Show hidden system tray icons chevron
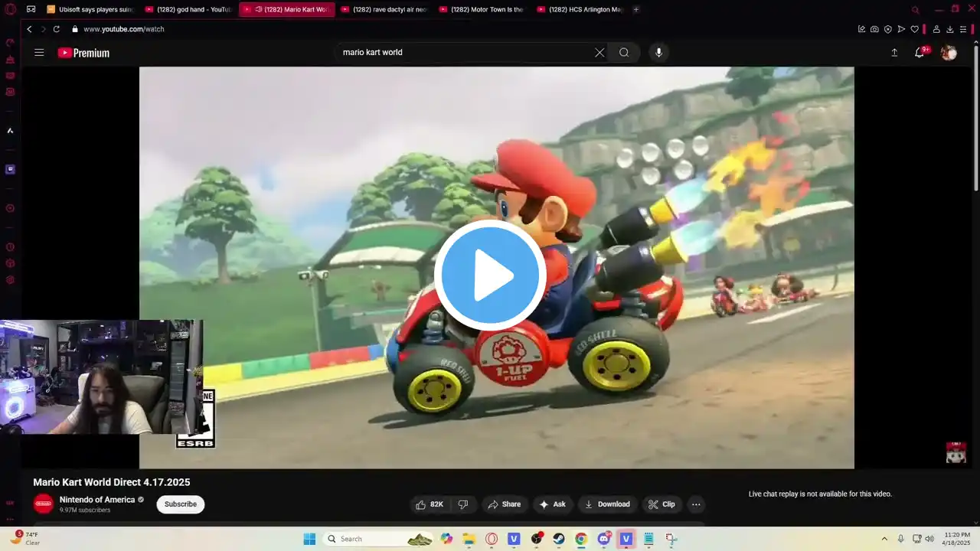The image size is (980, 551). coord(884,539)
